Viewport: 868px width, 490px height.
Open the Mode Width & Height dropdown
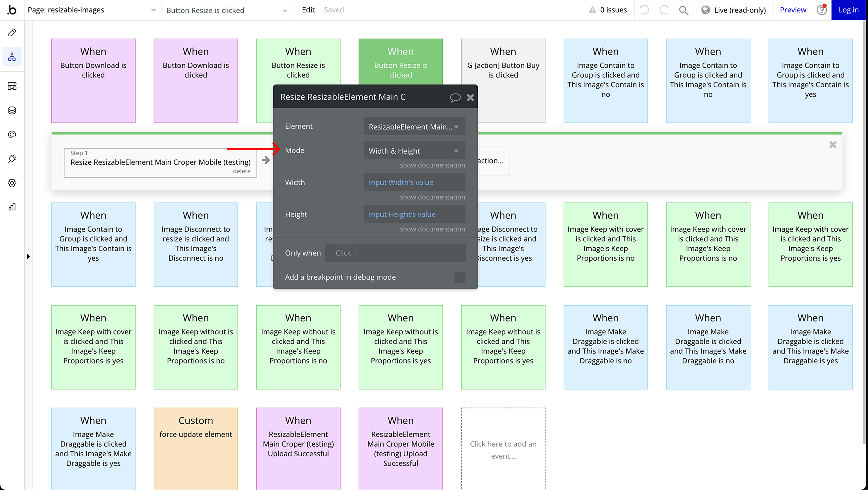pos(414,151)
